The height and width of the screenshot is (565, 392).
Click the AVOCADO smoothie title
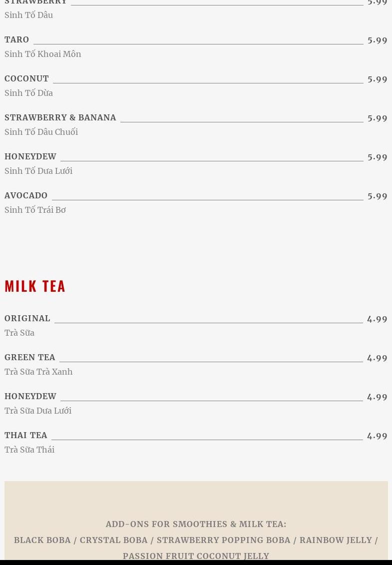pyautogui.click(x=26, y=195)
